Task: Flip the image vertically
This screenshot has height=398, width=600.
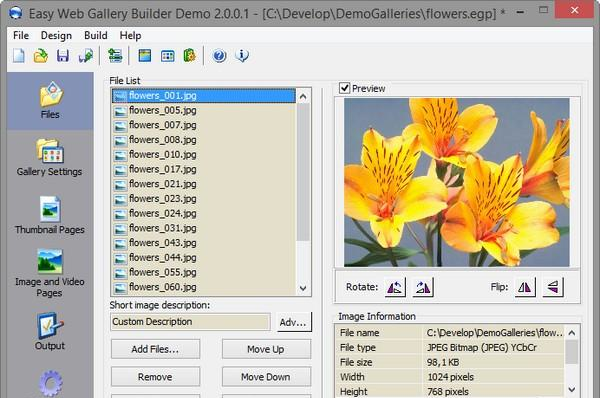Action: click(x=553, y=287)
